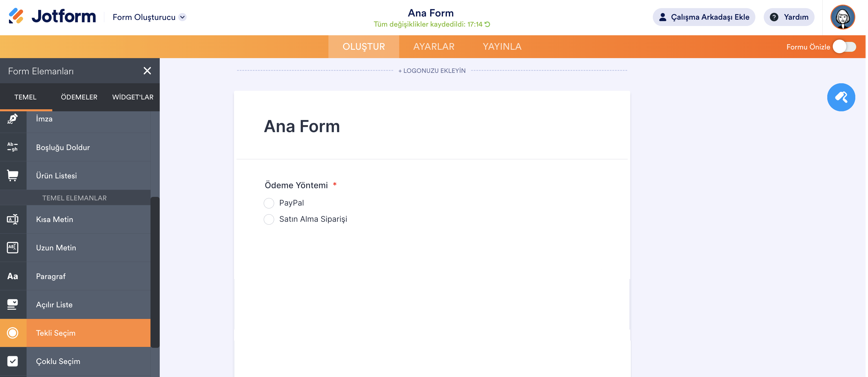Select the PayPal radio option
Screen dimensions: 868x377
(x=269, y=203)
